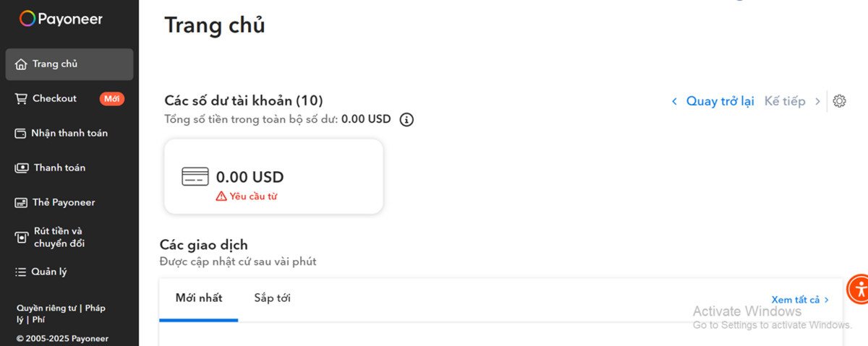The height and width of the screenshot is (346, 868).
Task: Switch to the Sắp tới tab
Action: point(272,298)
